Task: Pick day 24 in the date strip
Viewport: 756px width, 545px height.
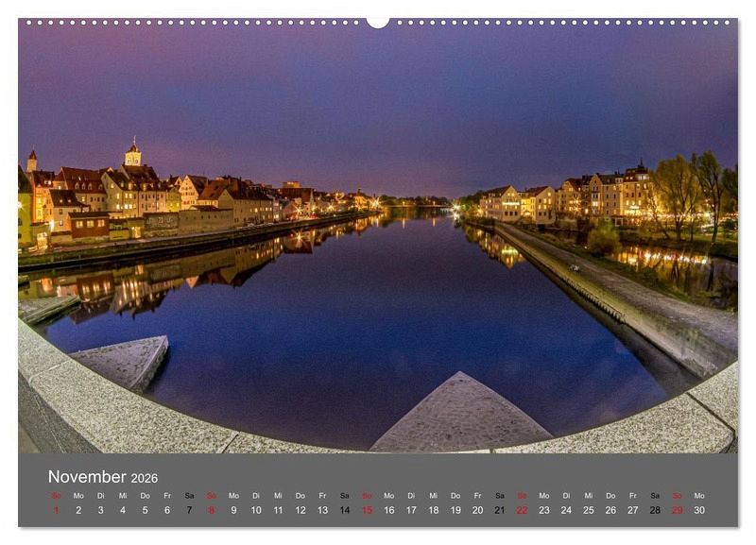Action: (566, 510)
